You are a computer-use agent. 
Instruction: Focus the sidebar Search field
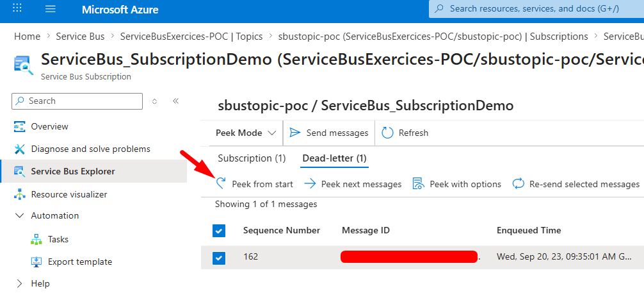[77, 101]
